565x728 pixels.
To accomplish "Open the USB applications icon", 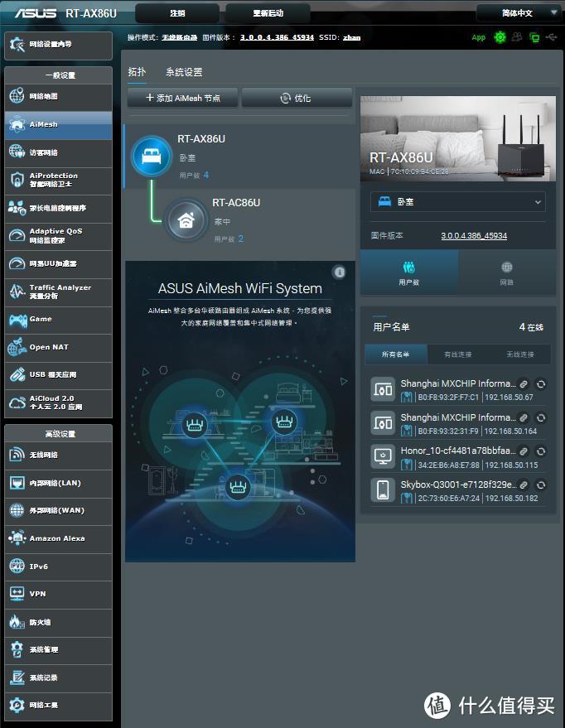I will [17, 374].
